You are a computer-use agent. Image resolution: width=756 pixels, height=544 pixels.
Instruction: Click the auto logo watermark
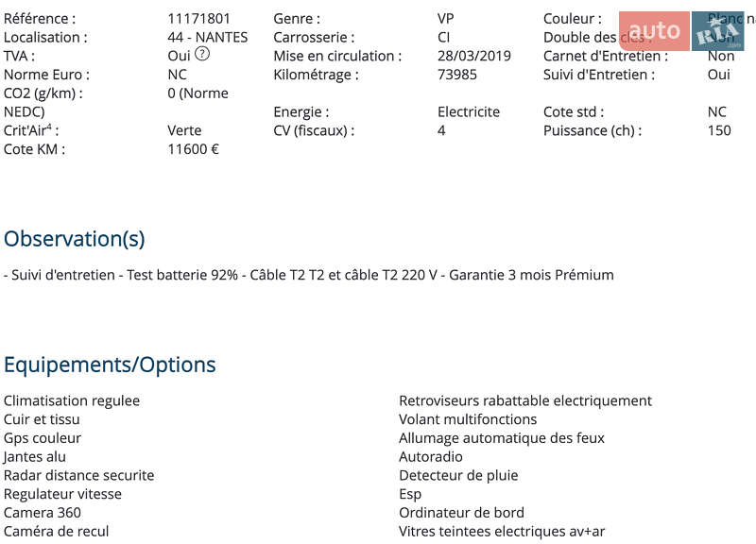tap(654, 31)
